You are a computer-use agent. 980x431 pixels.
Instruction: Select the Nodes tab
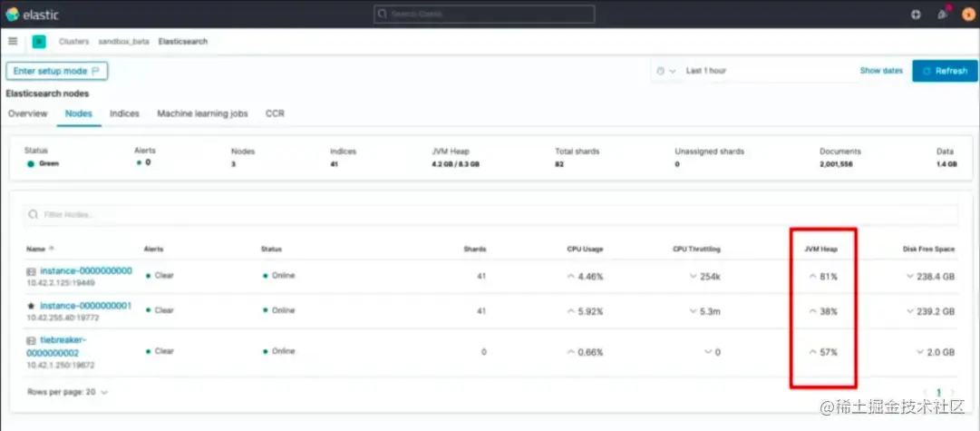click(x=79, y=113)
